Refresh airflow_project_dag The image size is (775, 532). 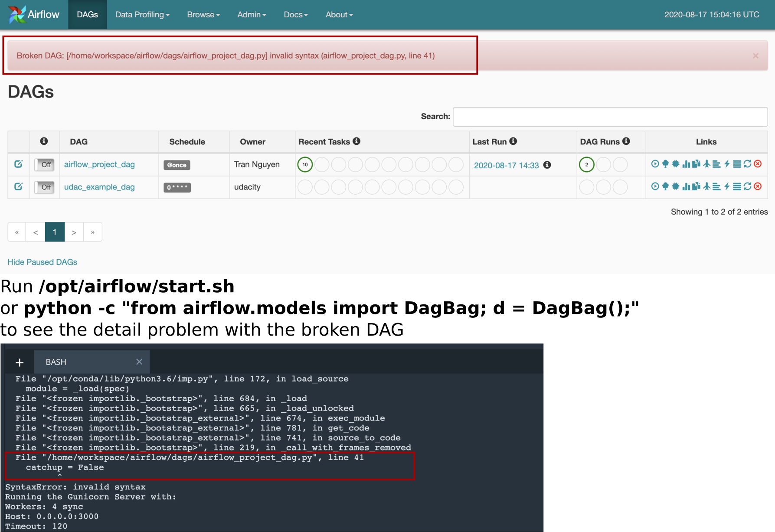click(747, 163)
